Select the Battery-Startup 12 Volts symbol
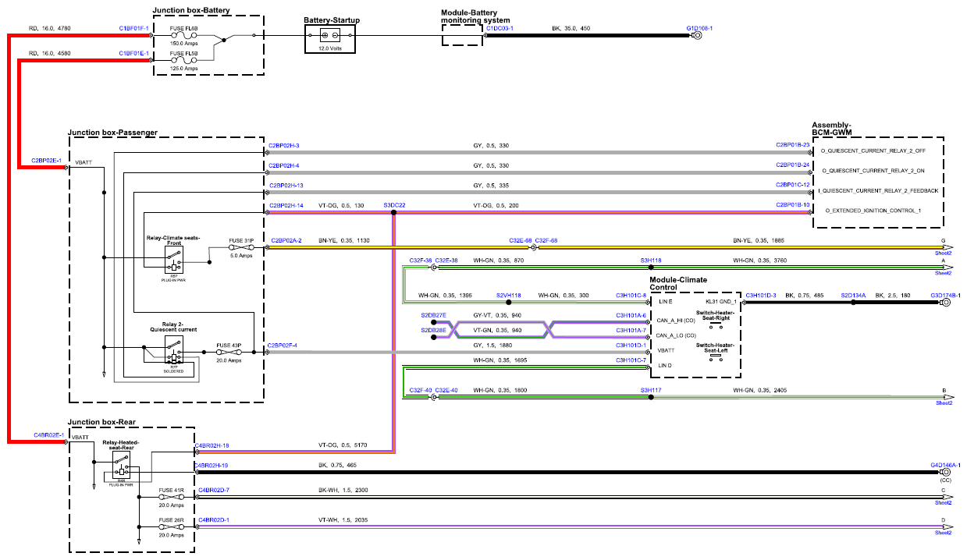 [330, 36]
